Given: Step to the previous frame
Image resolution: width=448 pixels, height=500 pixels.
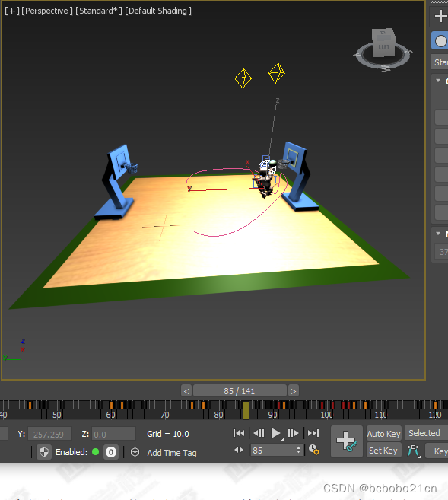Looking at the screenshot, I should 259,433.
